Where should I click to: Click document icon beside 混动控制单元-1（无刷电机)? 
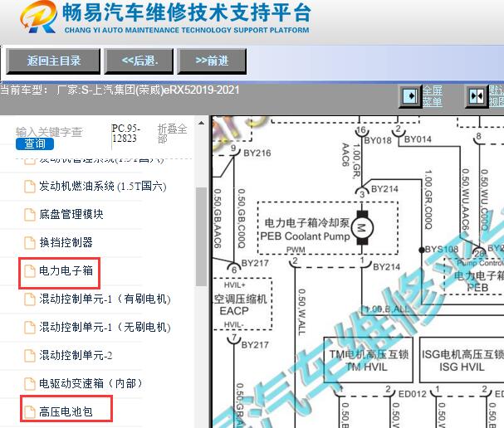click(x=30, y=328)
